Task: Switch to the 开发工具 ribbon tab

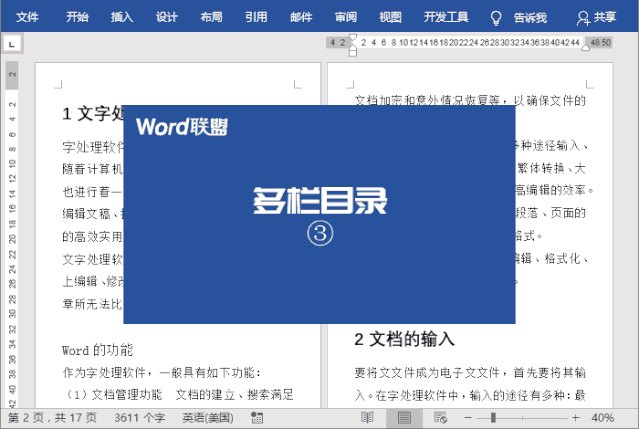Action: click(446, 17)
